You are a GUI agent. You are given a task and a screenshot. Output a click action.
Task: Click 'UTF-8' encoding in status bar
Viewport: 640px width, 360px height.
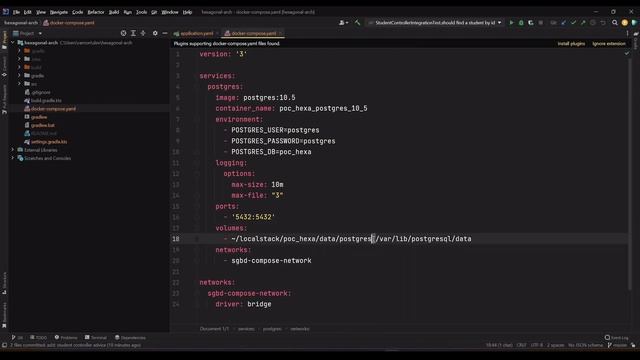(x=537, y=345)
